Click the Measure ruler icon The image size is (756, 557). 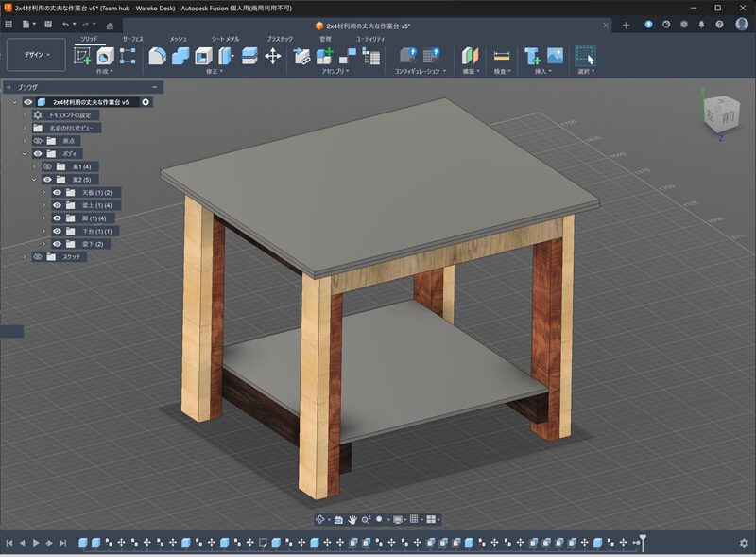[x=502, y=56]
